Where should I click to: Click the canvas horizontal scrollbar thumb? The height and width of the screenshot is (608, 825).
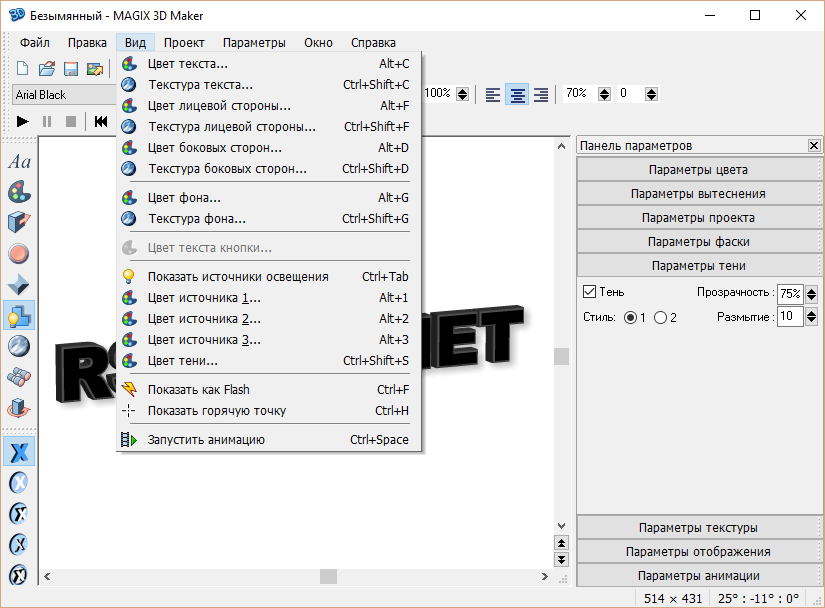click(x=328, y=576)
